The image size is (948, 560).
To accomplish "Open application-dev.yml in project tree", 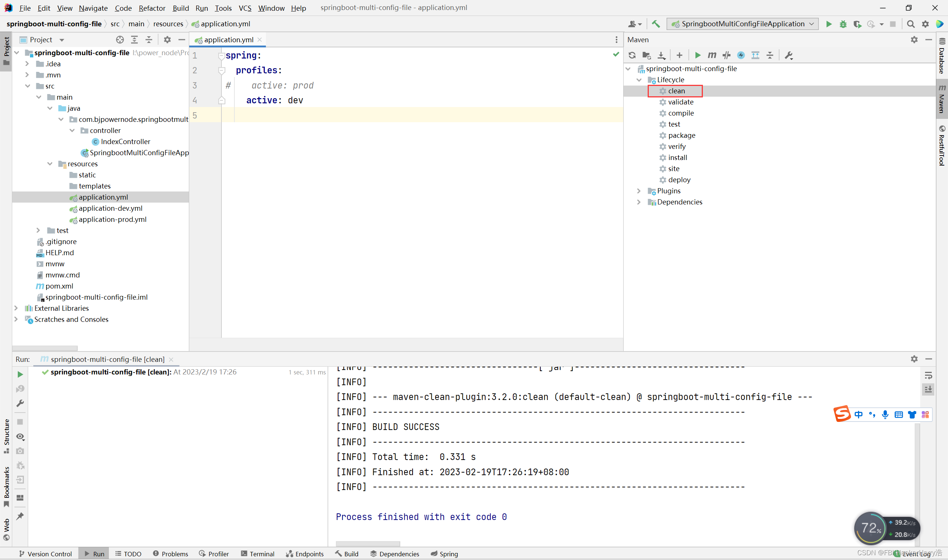I will tap(110, 208).
